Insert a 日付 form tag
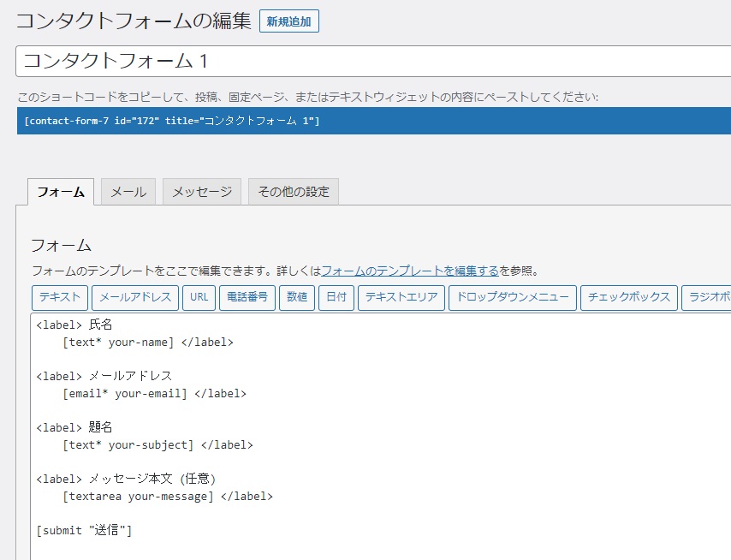This screenshot has width=731, height=560. [x=336, y=297]
